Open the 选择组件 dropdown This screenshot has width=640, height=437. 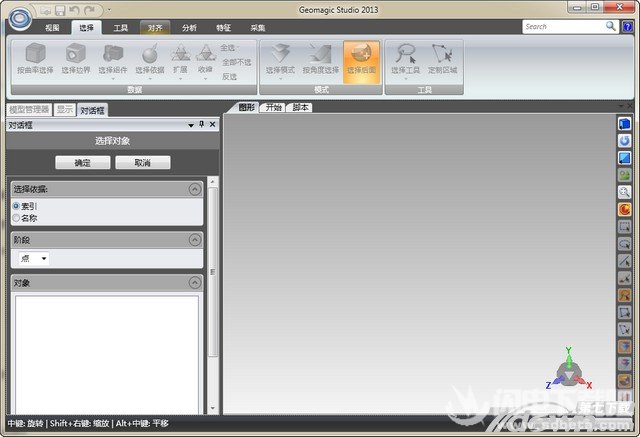click(113, 78)
